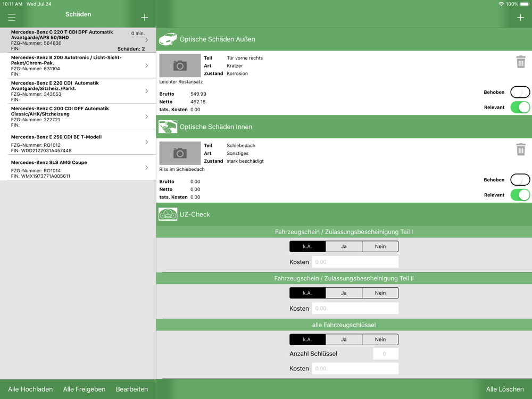Screen dimensions: 532x399
Task: Focus Anzahl Schlüssel number field
Action: 386,354
